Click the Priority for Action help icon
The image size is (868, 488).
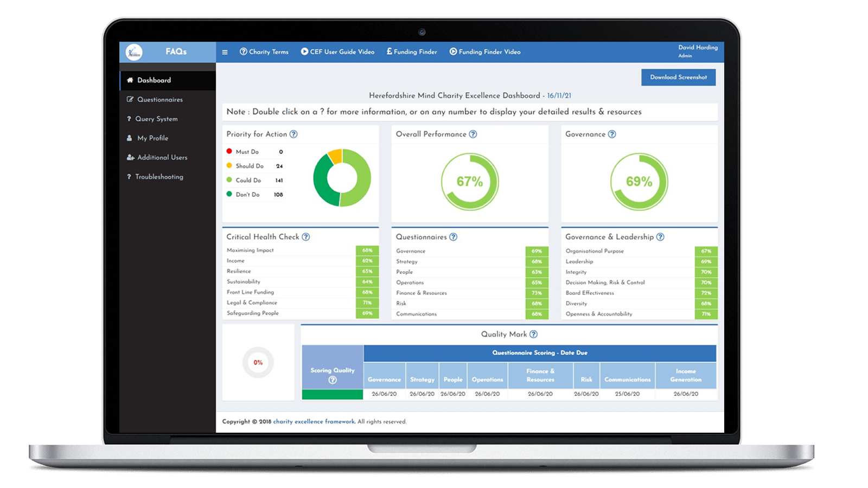[x=293, y=134]
